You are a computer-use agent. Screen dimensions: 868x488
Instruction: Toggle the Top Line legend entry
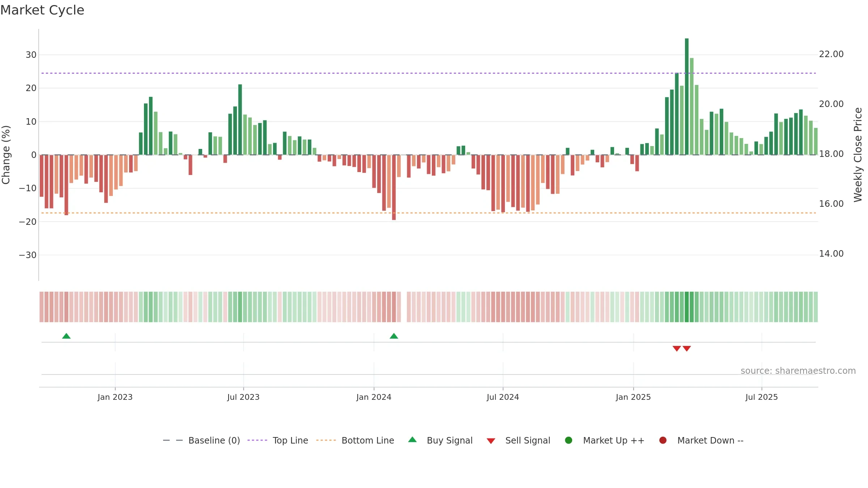coord(278,440)
